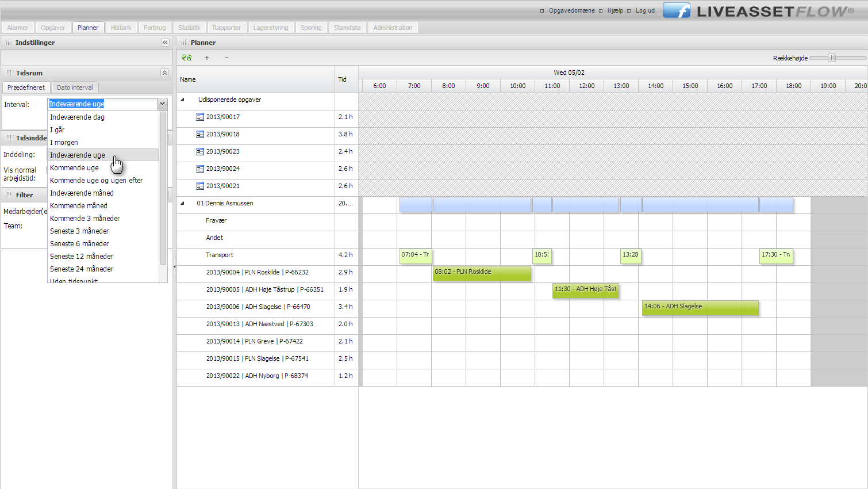Collapse the Udisponerede opgaver group
The width and height of the screenshot is (868, 489).
(183, 100)
